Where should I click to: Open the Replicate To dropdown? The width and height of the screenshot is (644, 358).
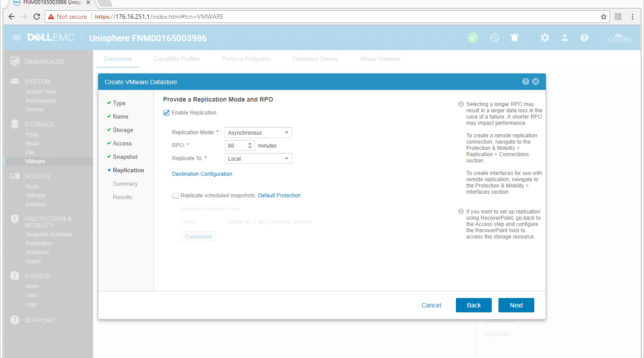coord(258,158)
